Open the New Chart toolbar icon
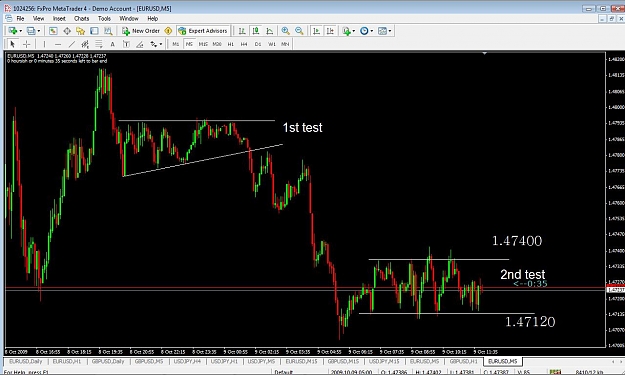 coord(13,31)
